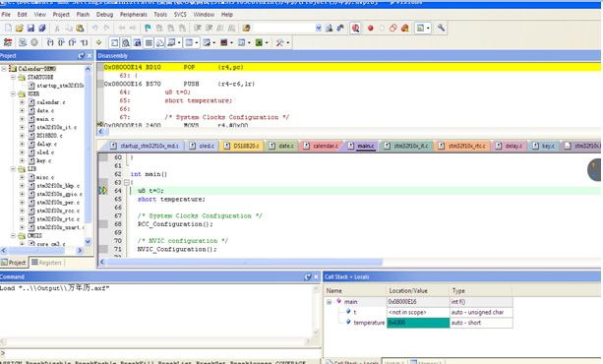Collapse the USER folder in the project tree

14,93
